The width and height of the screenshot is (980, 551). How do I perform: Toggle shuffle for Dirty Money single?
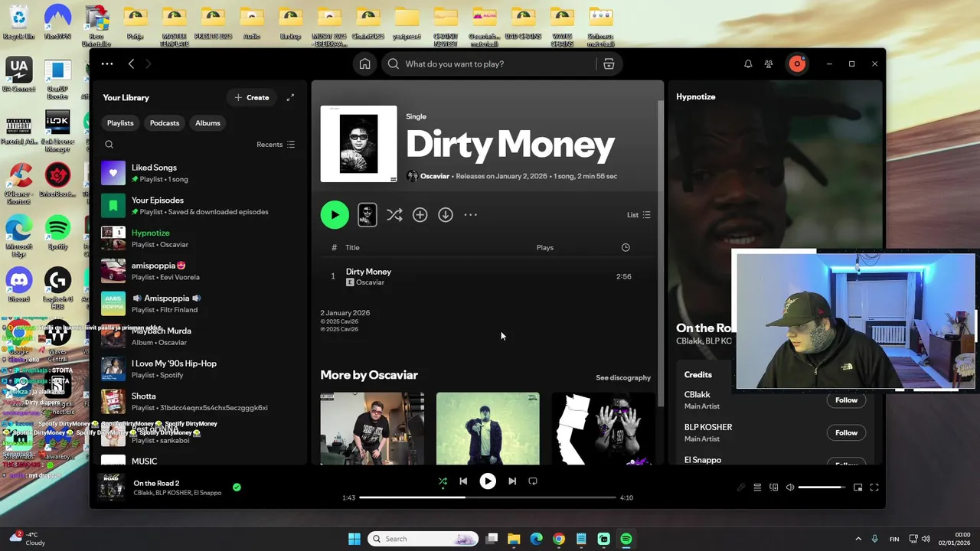394,215
